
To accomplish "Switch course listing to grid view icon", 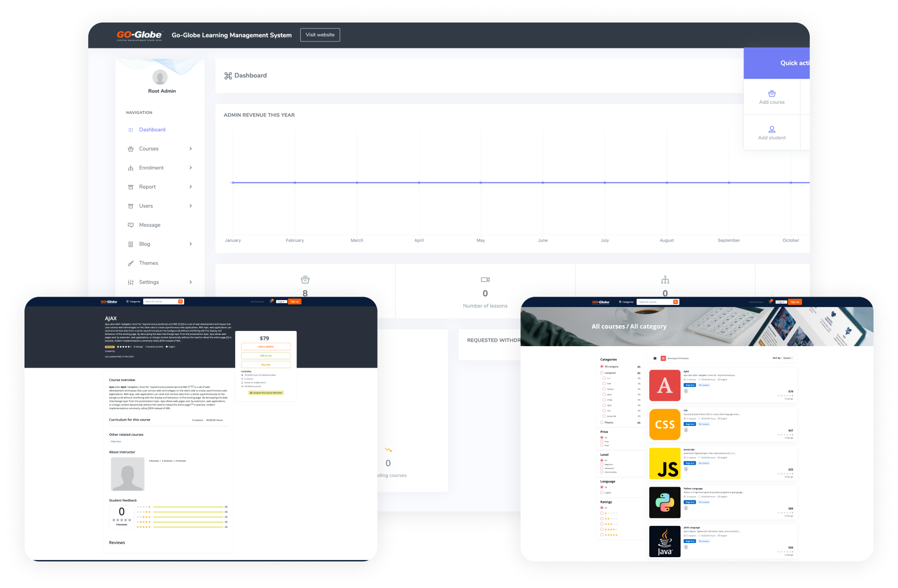I will [x=655, y=358].
